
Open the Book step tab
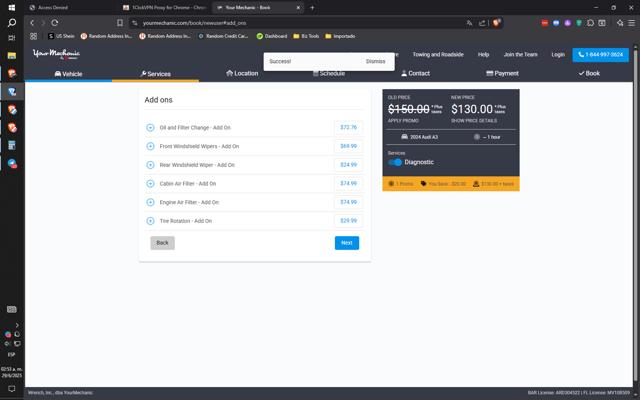[589, 73]
